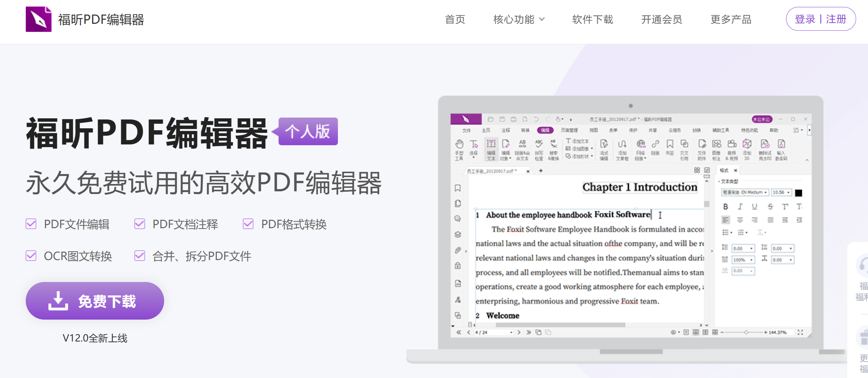
Task: Click the Enter Activation Code icon
Action: [x=781, y=144]
